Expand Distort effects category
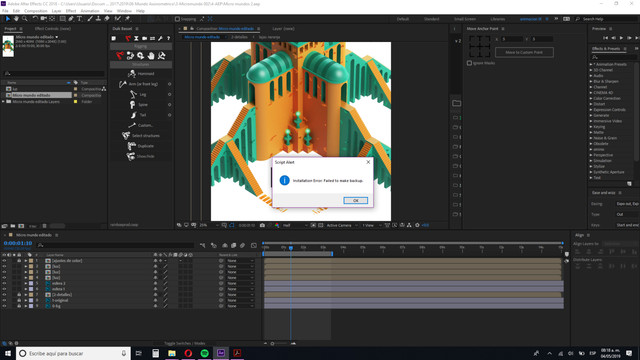The height and width of the screenshot is (360, 640). click(591, 104)
